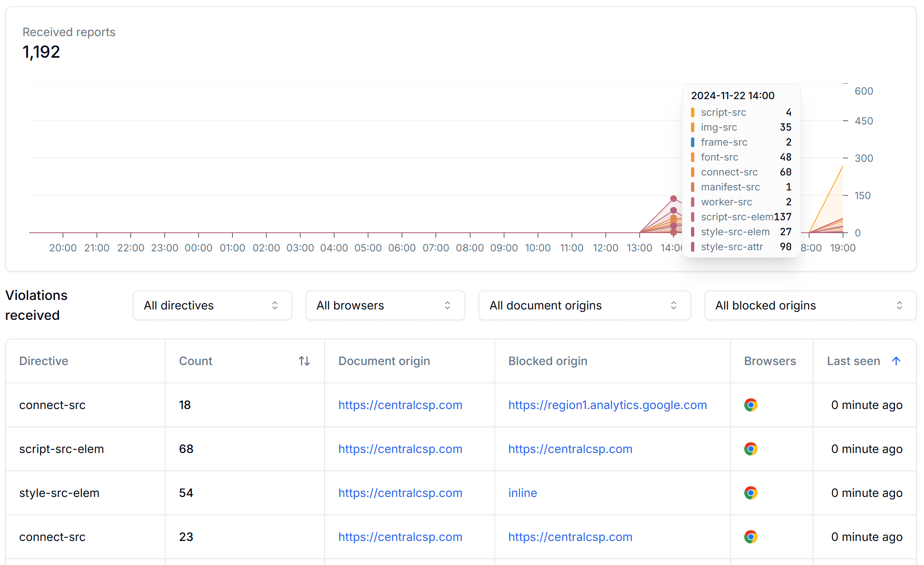The width and height of the screenshot is (924, 565).
Task: Open the All document origins dropdown
Action: [x=584, y=305]
